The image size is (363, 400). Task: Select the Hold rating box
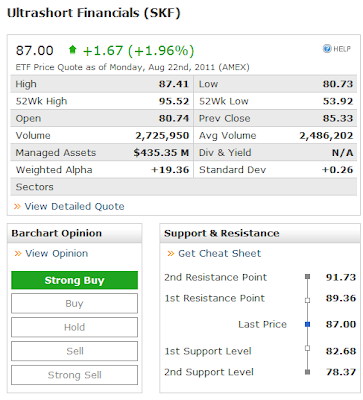coord(74,327)
